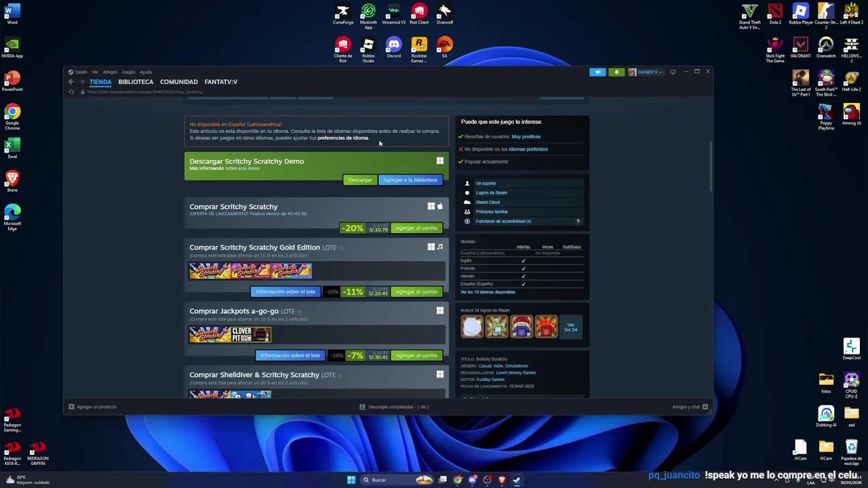Open NVIDIA App desktop shortcut
The height and width of the screenshot is (488, 868).
click(12, 48)
